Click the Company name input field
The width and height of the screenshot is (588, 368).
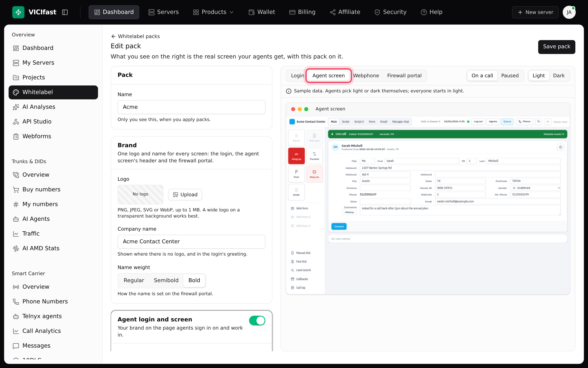click(192, 241)
